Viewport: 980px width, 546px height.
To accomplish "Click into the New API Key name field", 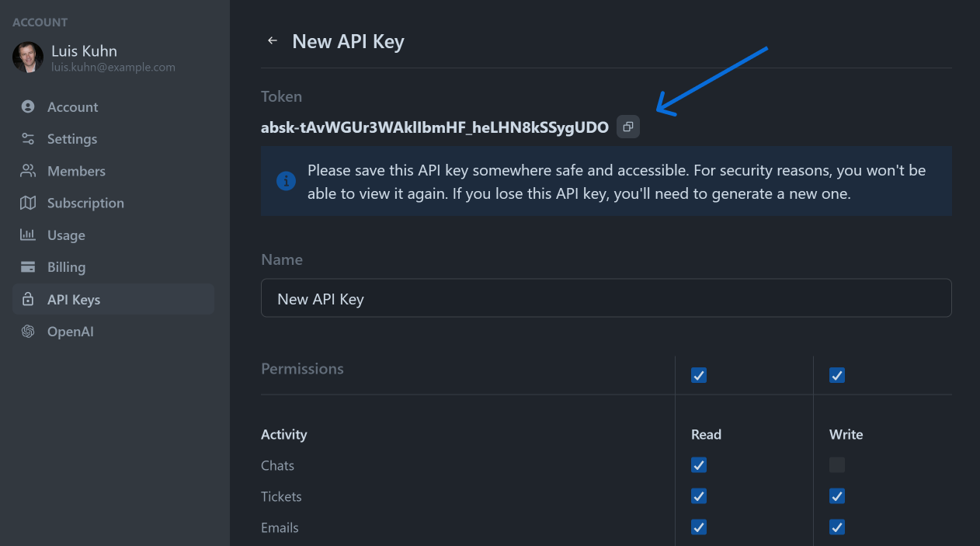I will (x=606, y=297).
